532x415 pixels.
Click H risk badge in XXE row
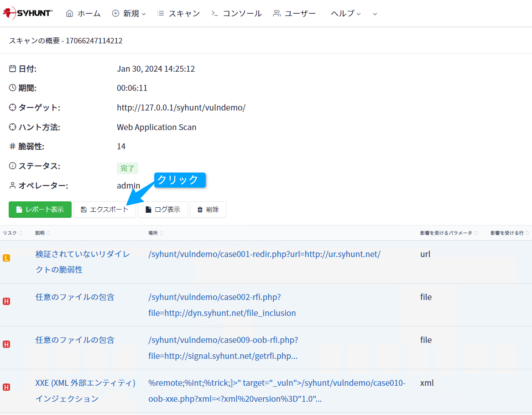coord(6,387)
